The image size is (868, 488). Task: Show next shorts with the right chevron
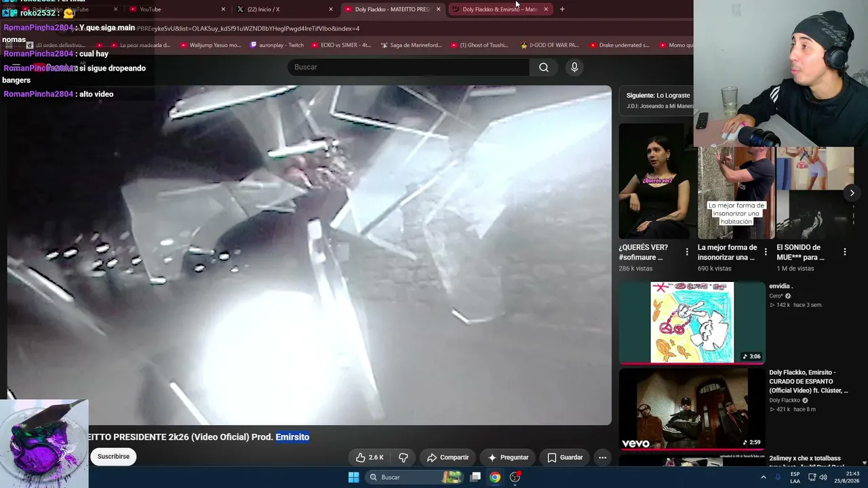[852, 193]
